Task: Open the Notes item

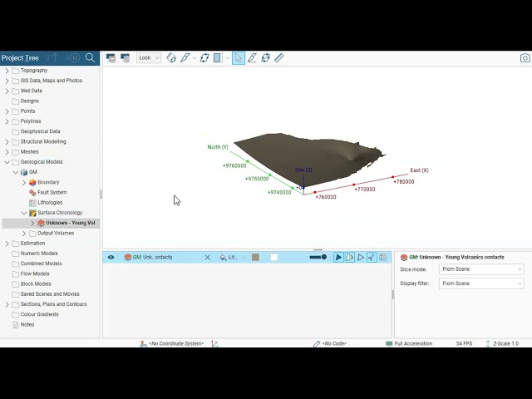Action: 27,325
